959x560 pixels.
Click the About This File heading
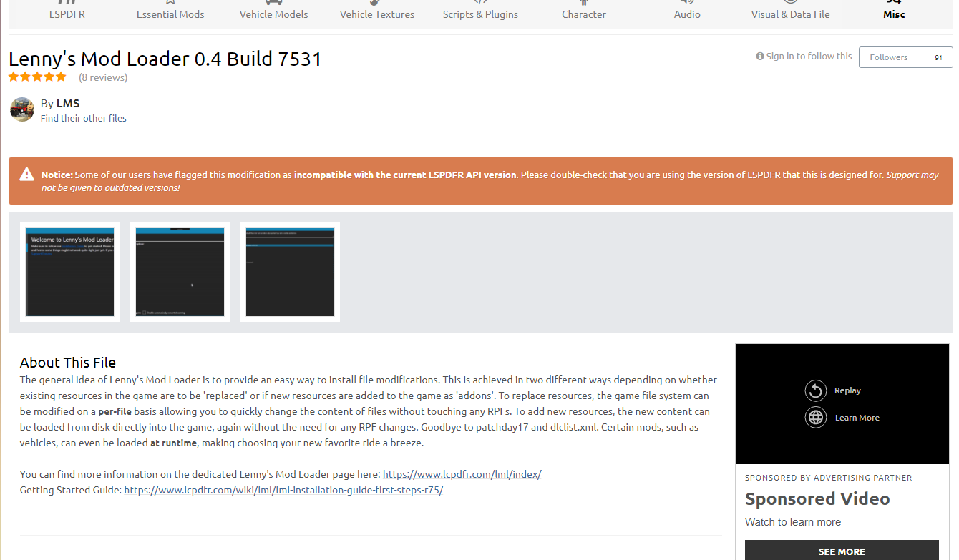point(68,363)
